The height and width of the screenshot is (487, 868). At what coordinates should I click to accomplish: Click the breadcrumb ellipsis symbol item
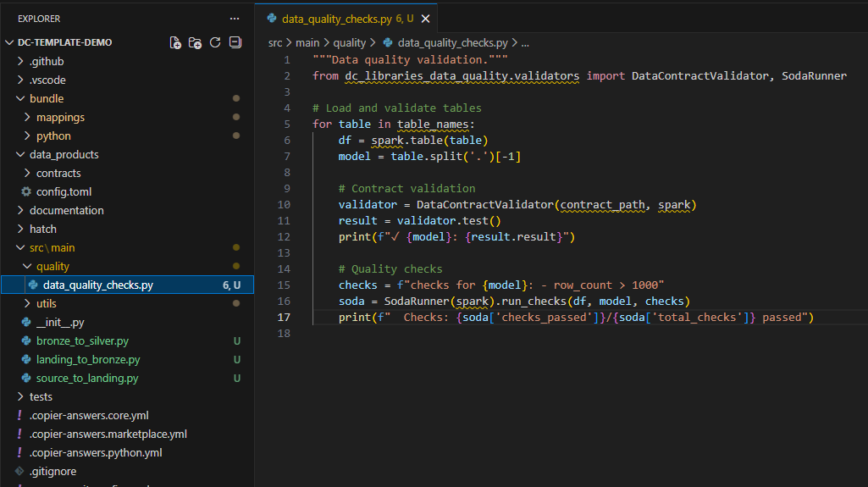525,43
